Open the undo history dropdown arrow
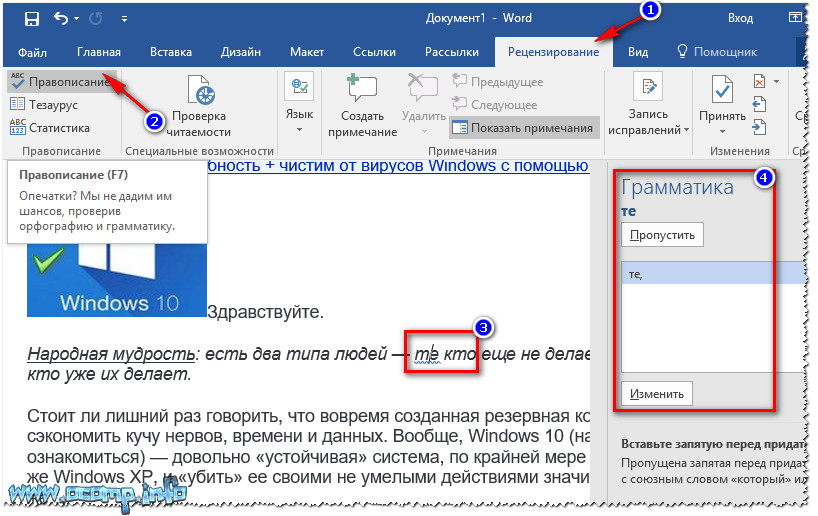This screenshot has width=818, height=516. (77, 19)
